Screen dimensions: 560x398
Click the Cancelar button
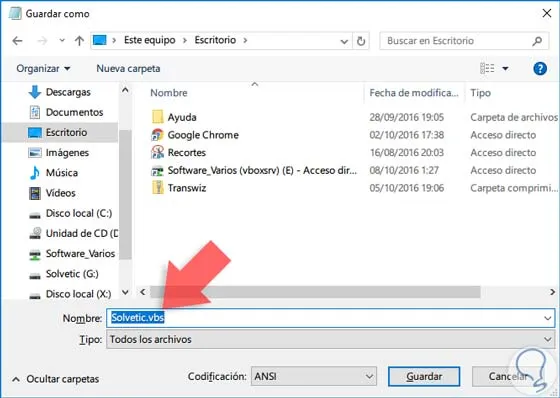[x=508, y=377]
